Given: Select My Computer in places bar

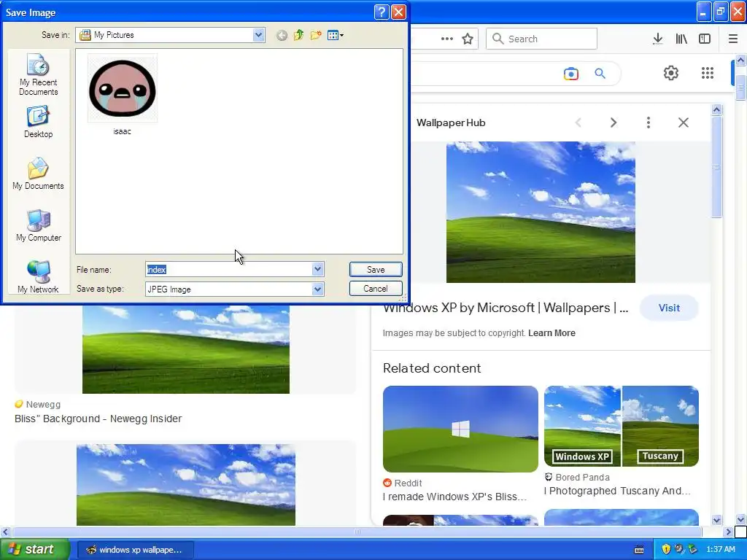Looking at the screenshot, I should click(x=38, y=226).
